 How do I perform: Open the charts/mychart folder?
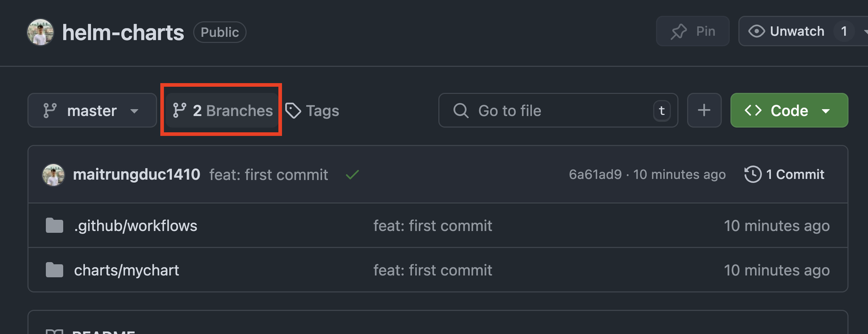(126, 270)
